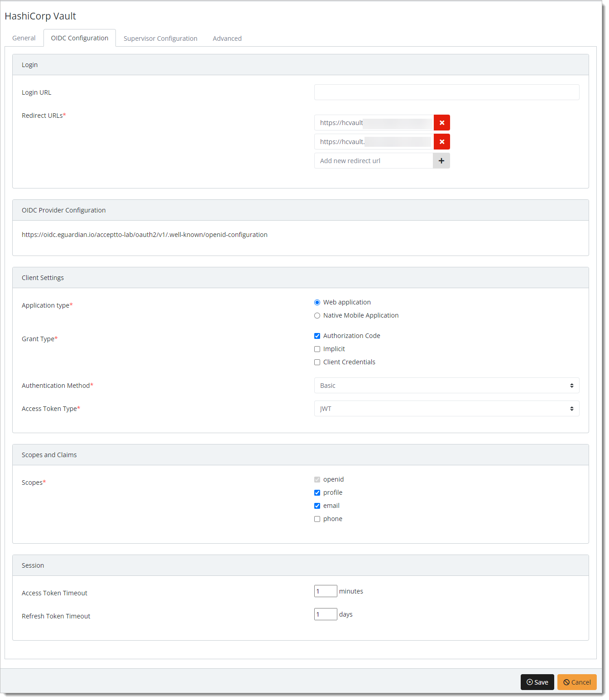Image resolution: width=609 pixels, height=700 pixels.
Task: Remove the second https://hcvault. redirect URL
Action: [x=441, y=142]
